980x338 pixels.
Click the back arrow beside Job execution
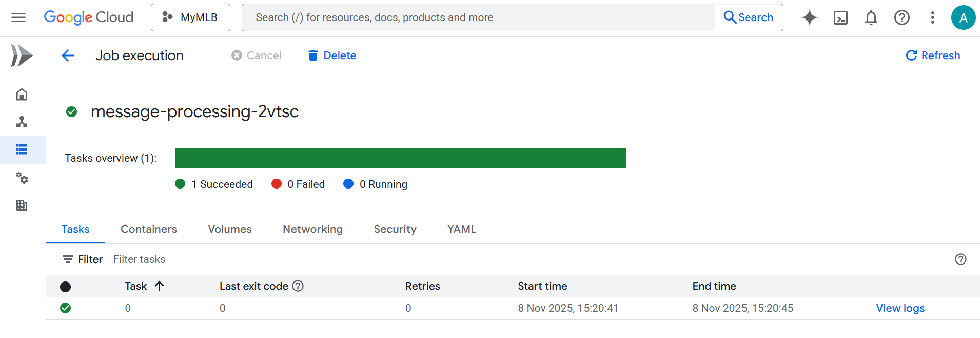pyautogui.click(x=68, y=55)
